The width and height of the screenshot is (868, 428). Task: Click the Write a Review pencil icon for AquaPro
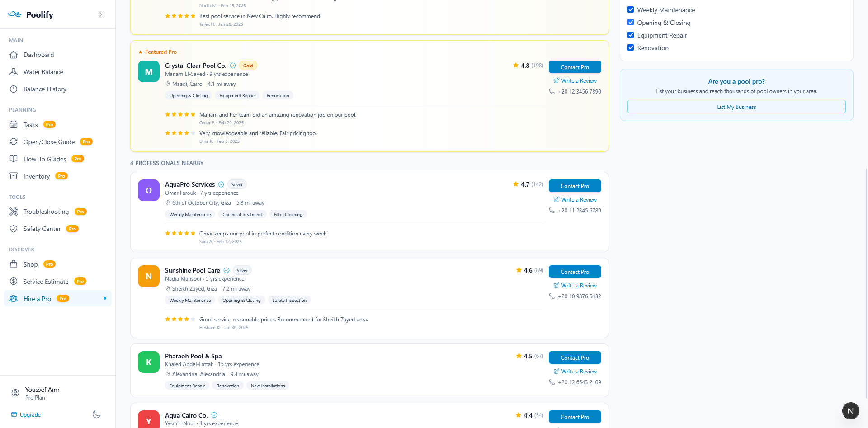[x=557, y=200]
